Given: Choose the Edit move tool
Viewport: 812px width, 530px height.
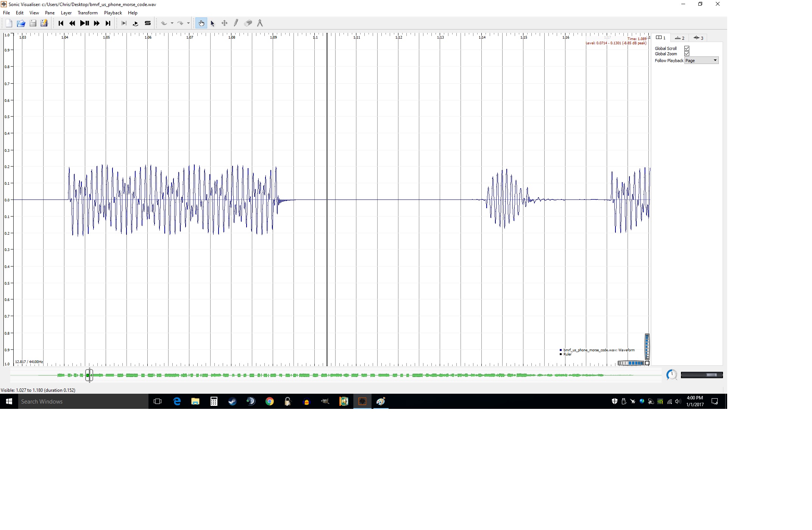Looking at the screenshot, I should coord(224,23).
